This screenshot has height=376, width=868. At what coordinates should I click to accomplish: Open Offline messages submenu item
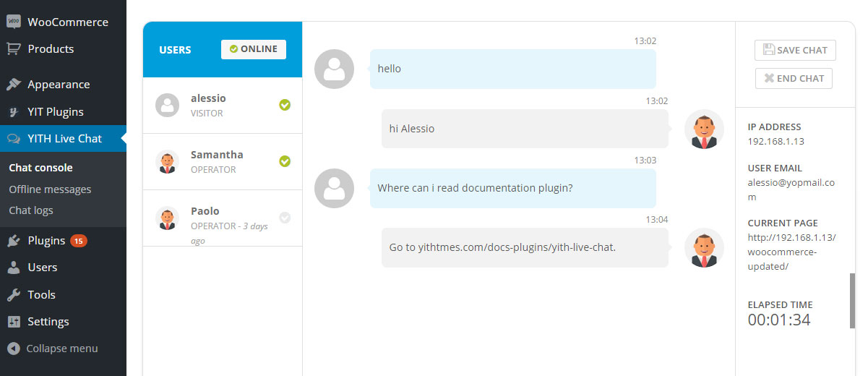(x=50, y=189)
